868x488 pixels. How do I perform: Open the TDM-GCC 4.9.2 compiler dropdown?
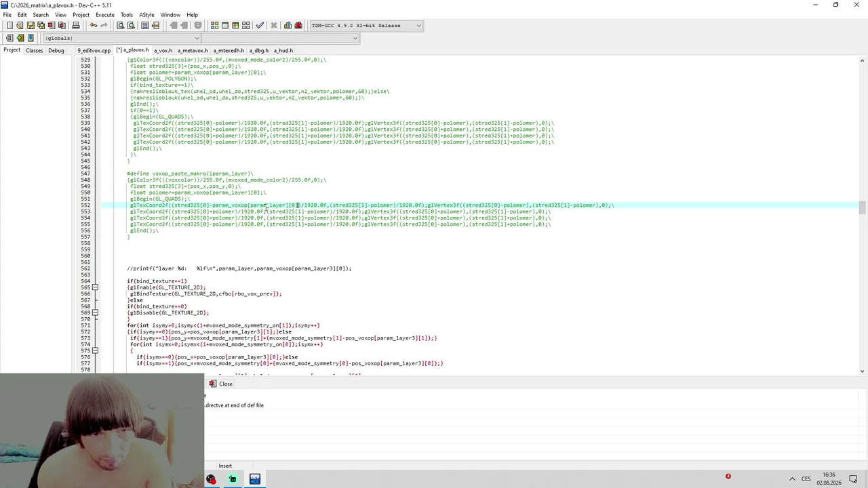(x=366, y=25)
